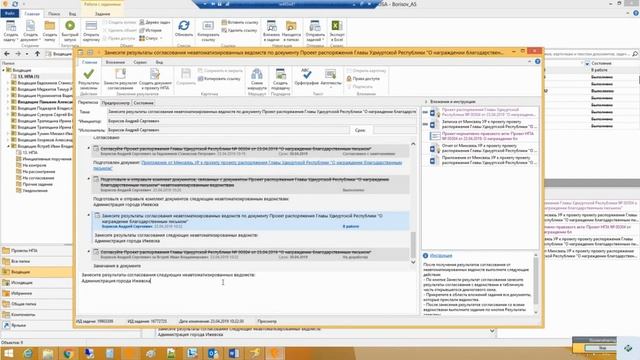Viewport: 640px width, 360px height.
Task: Click large 'Копировать ссылку' in main ribbon
Action: pos(208,31)
